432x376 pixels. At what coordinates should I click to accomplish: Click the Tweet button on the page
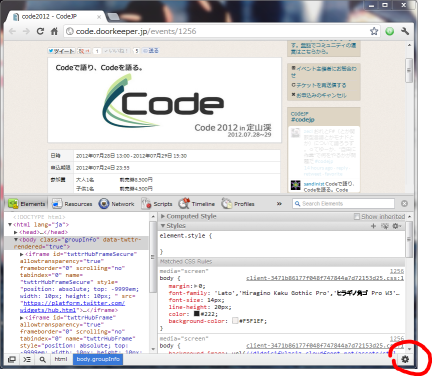tap(61, 51)
